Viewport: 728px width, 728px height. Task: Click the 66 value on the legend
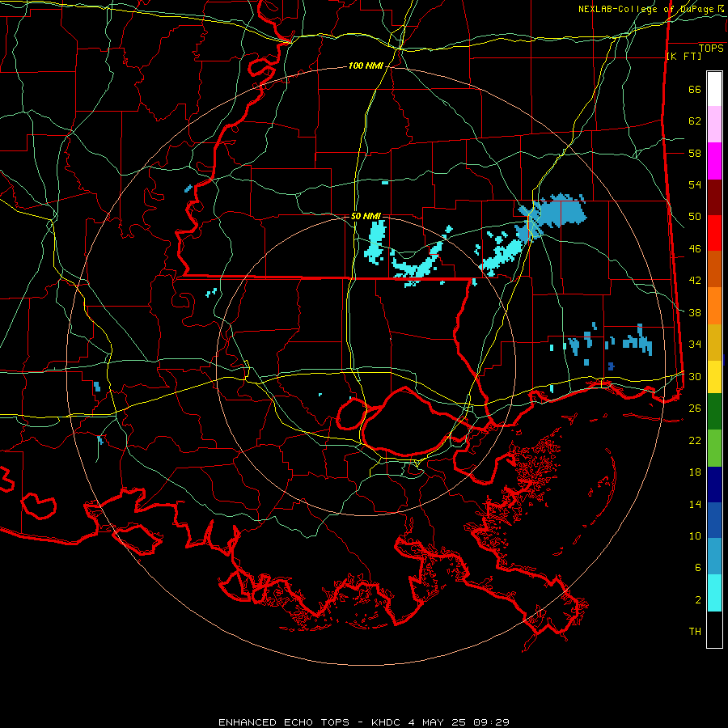695,89
